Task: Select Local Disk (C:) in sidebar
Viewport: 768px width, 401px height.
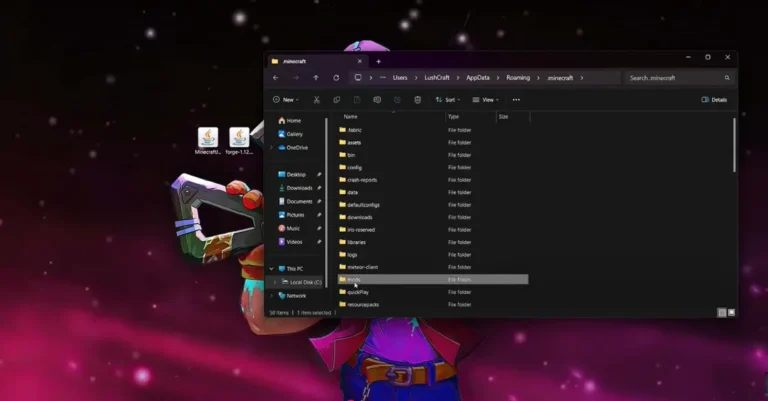Action: [x=301, y=282]
